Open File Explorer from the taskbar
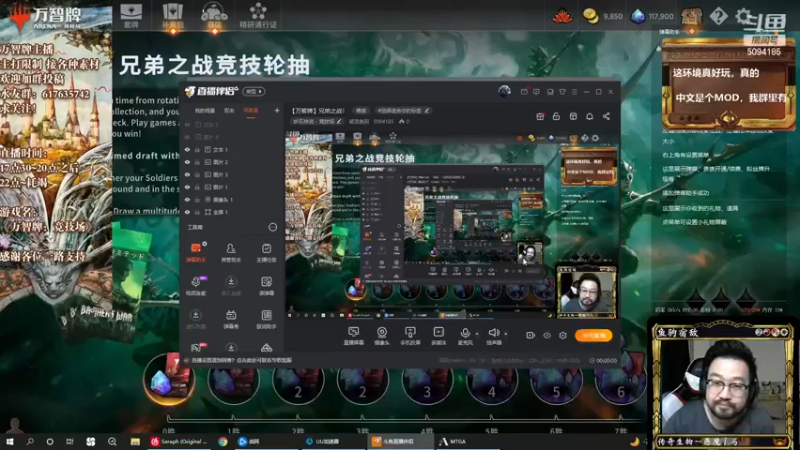The width and height of the screenshot is (800, 450). click(135, 441)
